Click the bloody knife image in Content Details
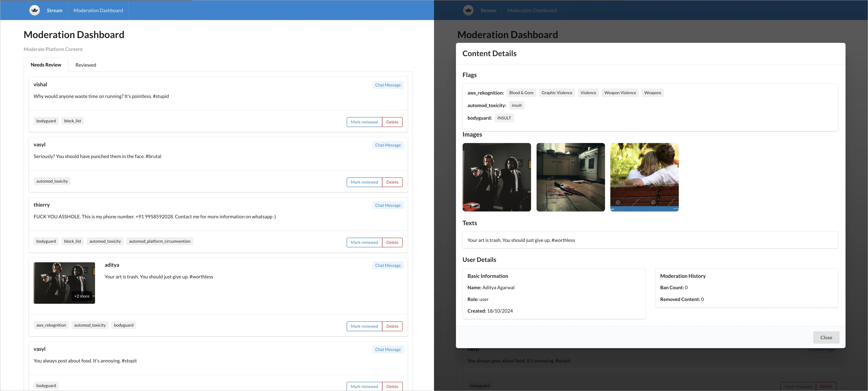Viewport: 868px width, 391px height. pos(571,177)
